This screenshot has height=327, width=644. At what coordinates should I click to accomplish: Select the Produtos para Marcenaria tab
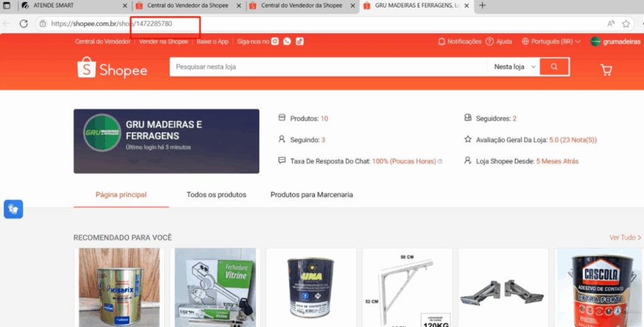(312, 195)
